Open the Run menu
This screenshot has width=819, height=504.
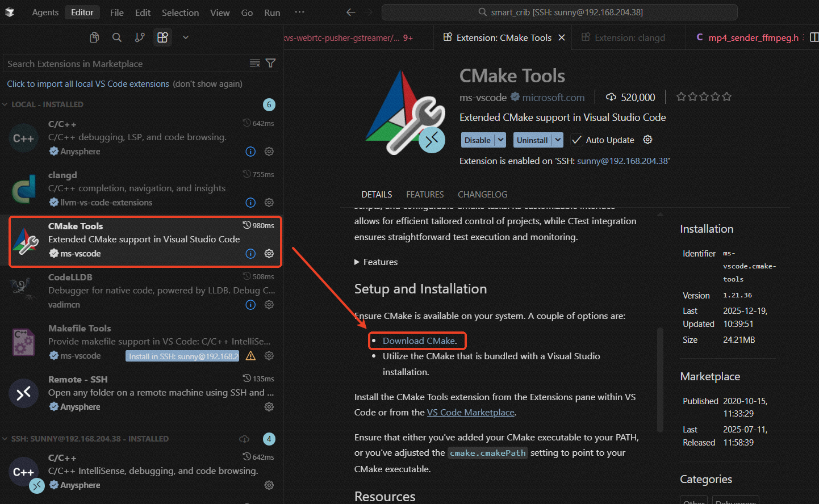pyautogui.click(x=272, y=12)
